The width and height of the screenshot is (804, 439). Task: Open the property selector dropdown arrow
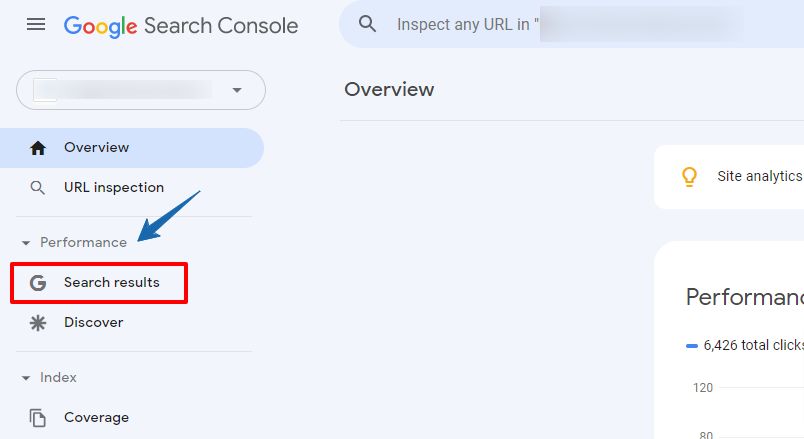point(236,90)
